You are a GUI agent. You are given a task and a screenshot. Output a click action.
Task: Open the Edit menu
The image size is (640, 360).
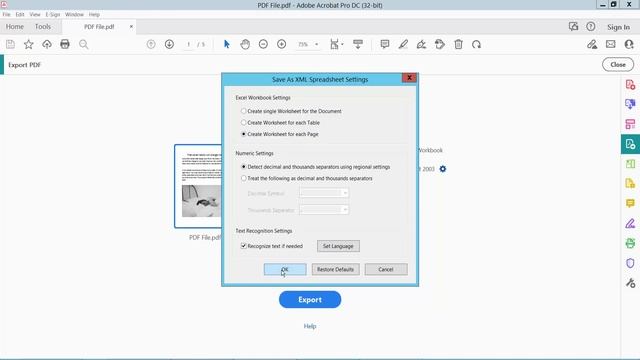click(x=20, y=14)
